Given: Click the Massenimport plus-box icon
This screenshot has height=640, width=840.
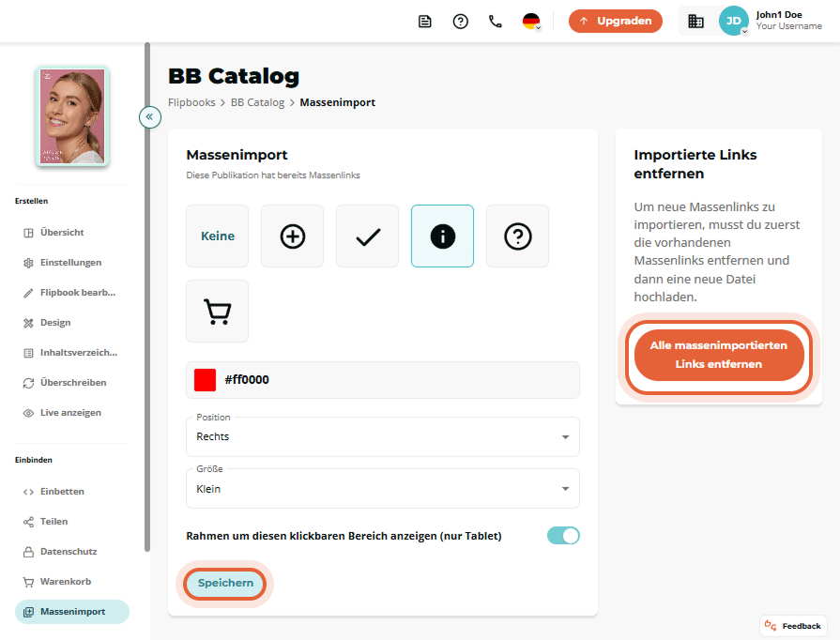Looking at the screenshot, I should tap(28, 612).
